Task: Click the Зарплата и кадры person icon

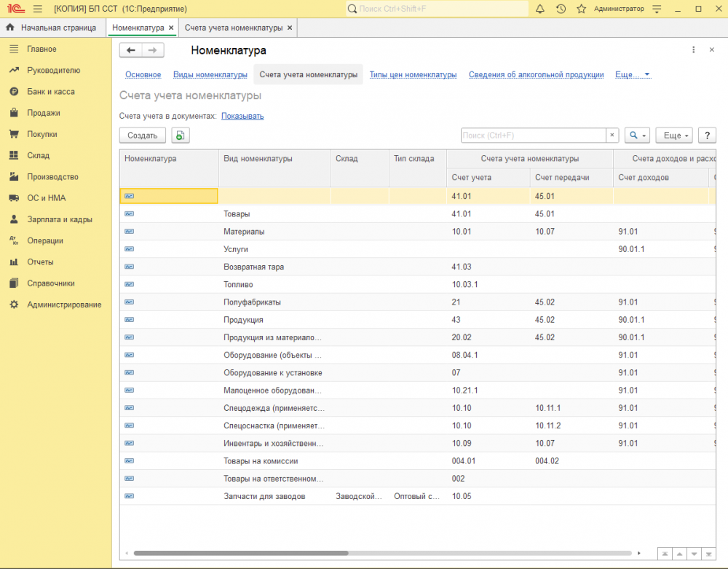Action: coord(14,219)
